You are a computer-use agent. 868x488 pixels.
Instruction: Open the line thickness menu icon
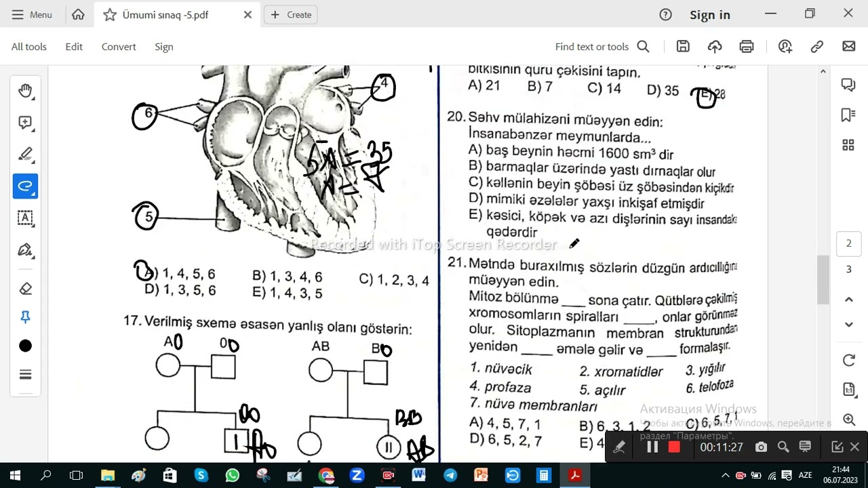pyautogui.click(x=25, y=374)
